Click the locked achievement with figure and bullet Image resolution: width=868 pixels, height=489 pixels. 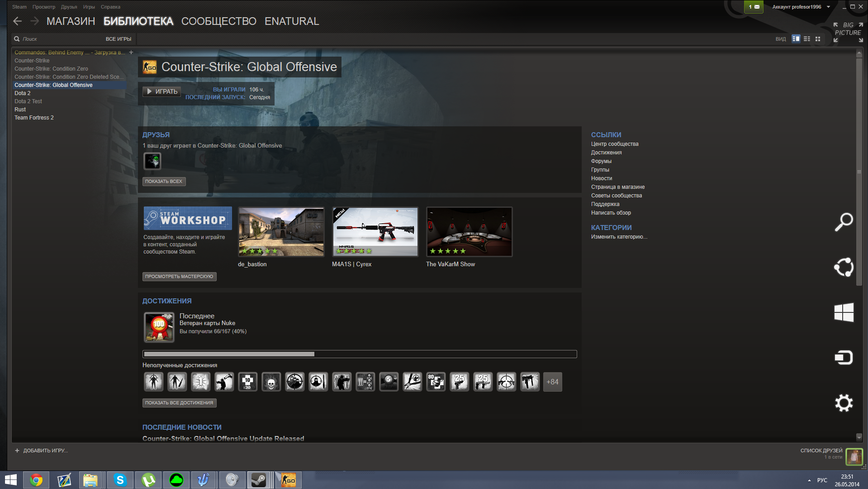click(177, 382)
